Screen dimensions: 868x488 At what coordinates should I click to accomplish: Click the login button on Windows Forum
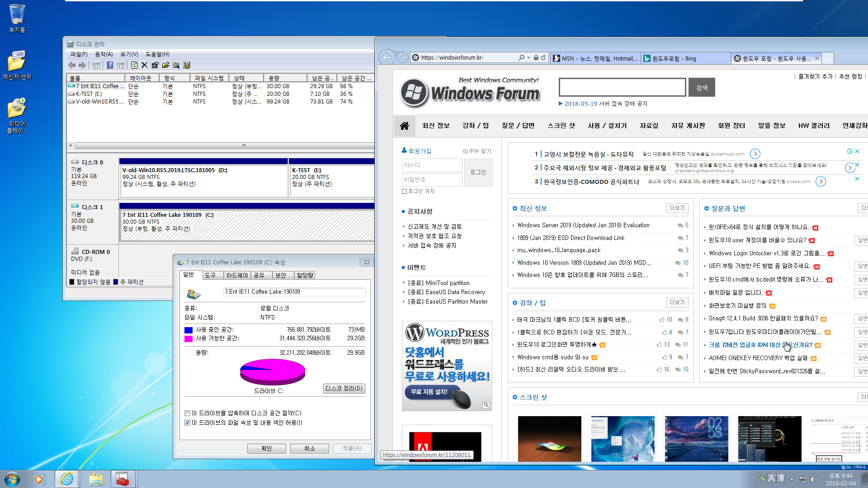pos(478,172)
